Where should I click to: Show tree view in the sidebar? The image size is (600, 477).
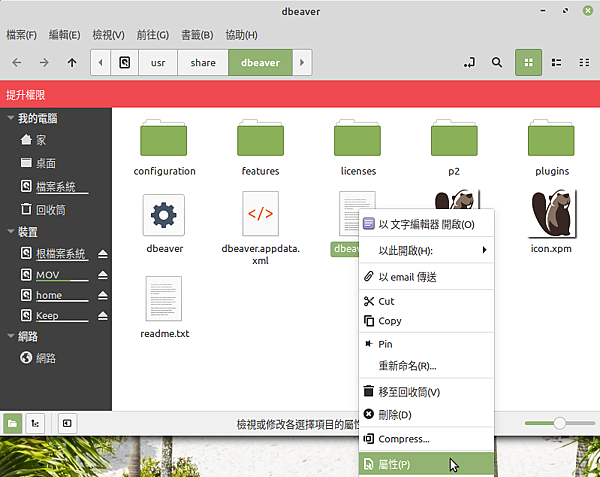pos(35,423)
